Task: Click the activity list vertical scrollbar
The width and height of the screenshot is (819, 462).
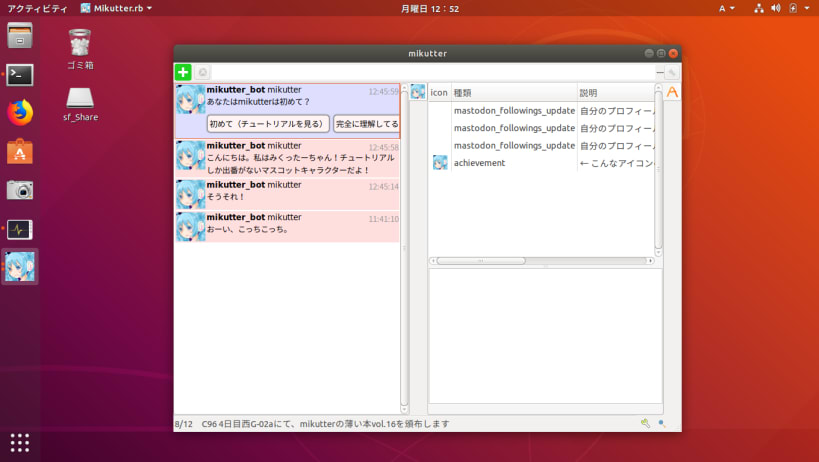Action: 658,170
